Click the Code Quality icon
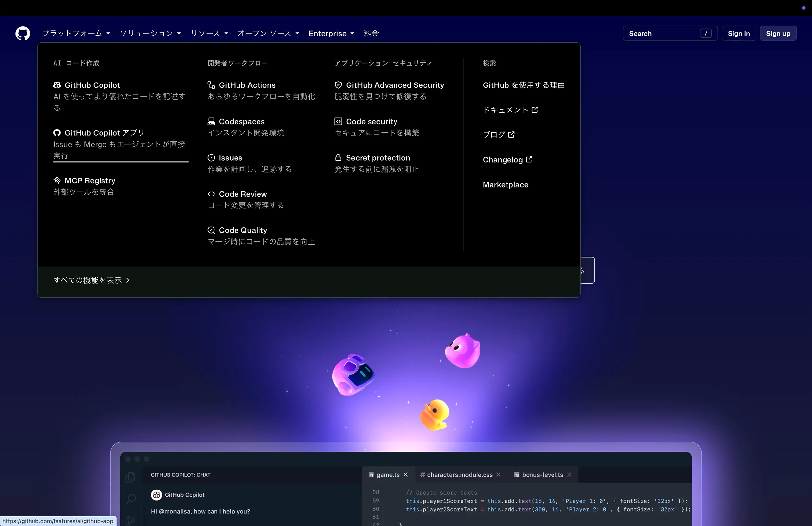This screenshot has height=526, width=812. coord(211,230)
